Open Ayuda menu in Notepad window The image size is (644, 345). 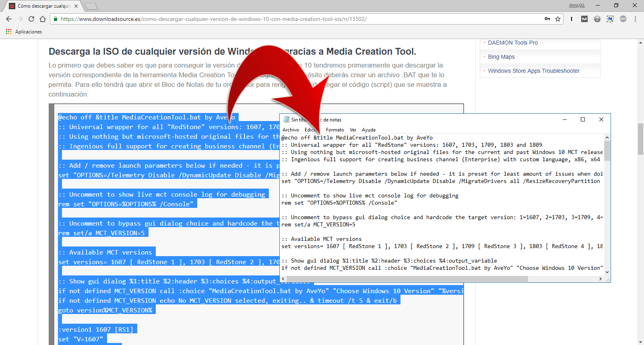369,130
